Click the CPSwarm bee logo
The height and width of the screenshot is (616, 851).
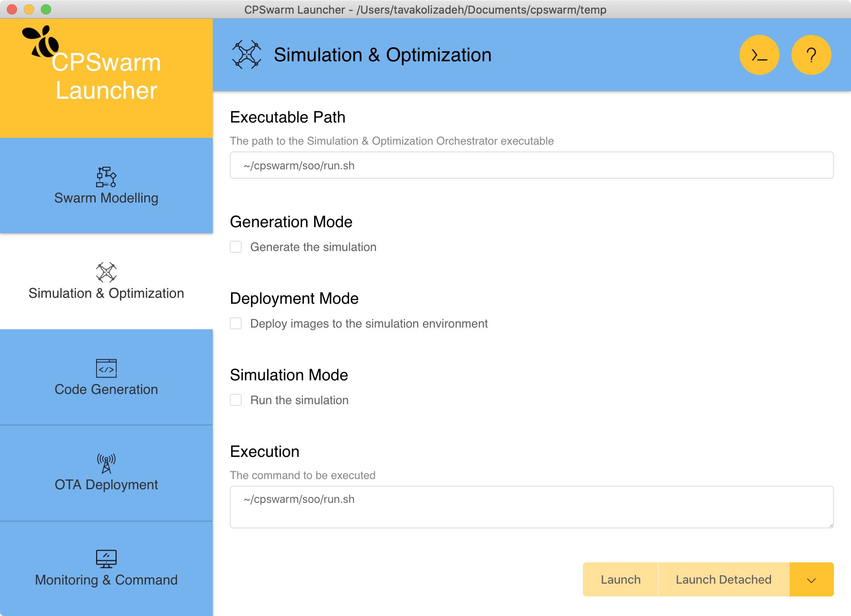(41, 42)
